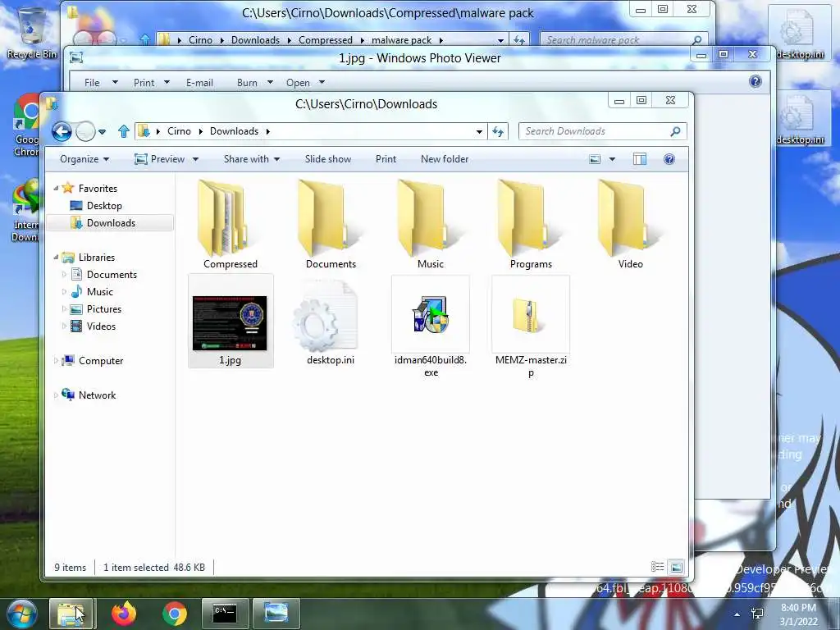Open the Preview dropdown arrow
840x630 pixels.
(195, 160)
